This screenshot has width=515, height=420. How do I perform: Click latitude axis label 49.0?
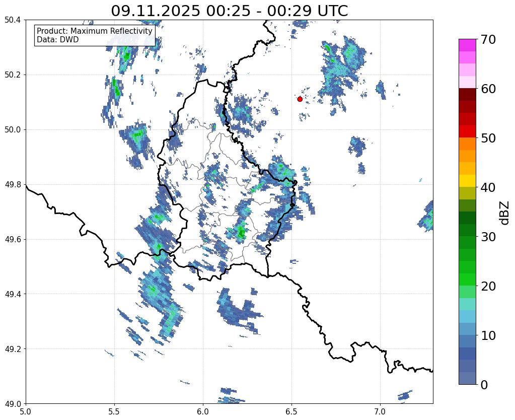coord(13,404)
